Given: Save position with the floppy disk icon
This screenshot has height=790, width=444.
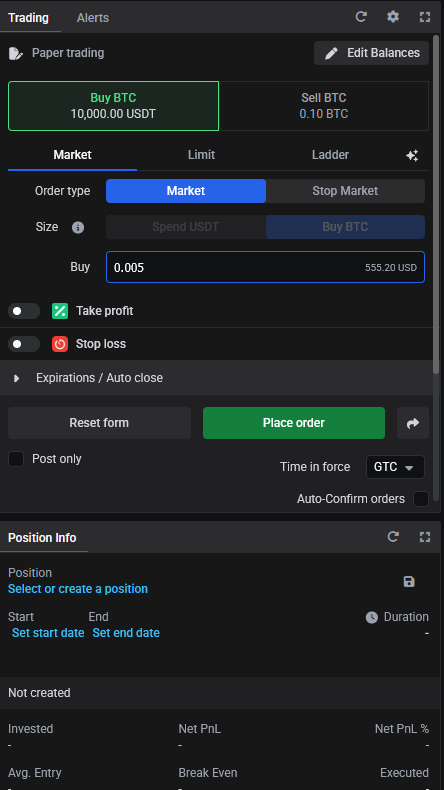Looking at the screenshot, I should [409, 582].
